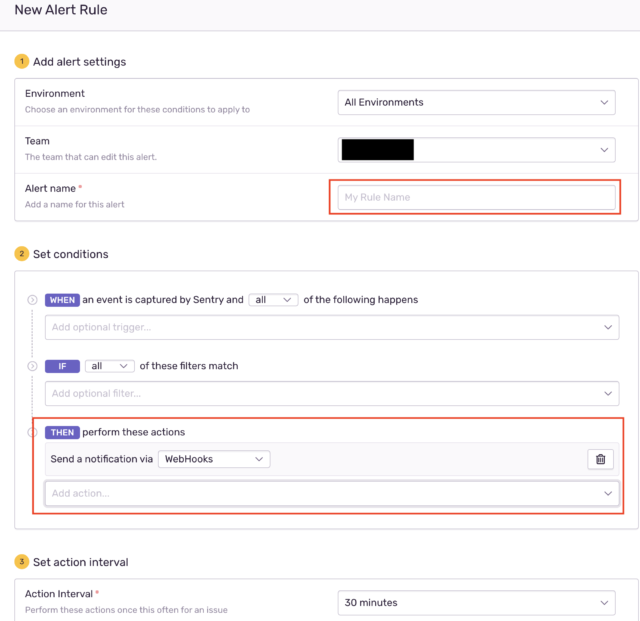640x621 pixels.
Task: Change the IF 'all' filters match selector
Action: (109, 366)
